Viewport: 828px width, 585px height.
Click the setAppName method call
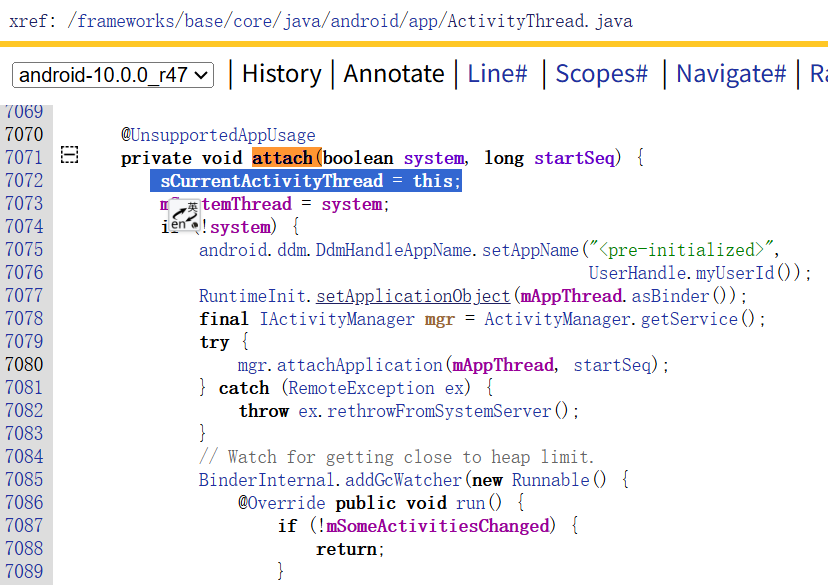point(530,250)
